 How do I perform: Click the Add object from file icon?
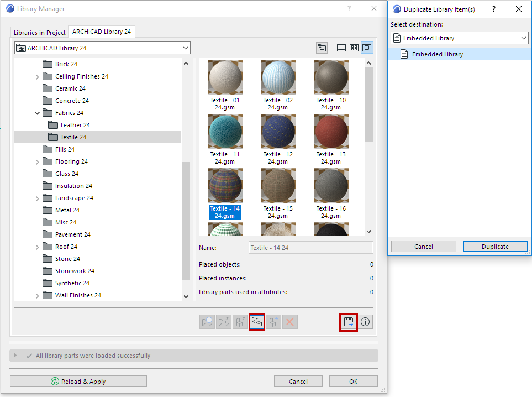pos(240,322)
